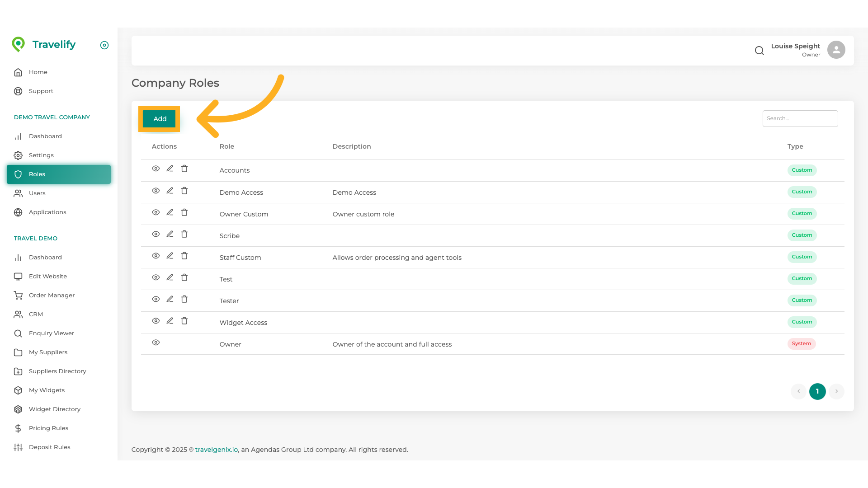Select page 1 pagination button

(817, 391)
